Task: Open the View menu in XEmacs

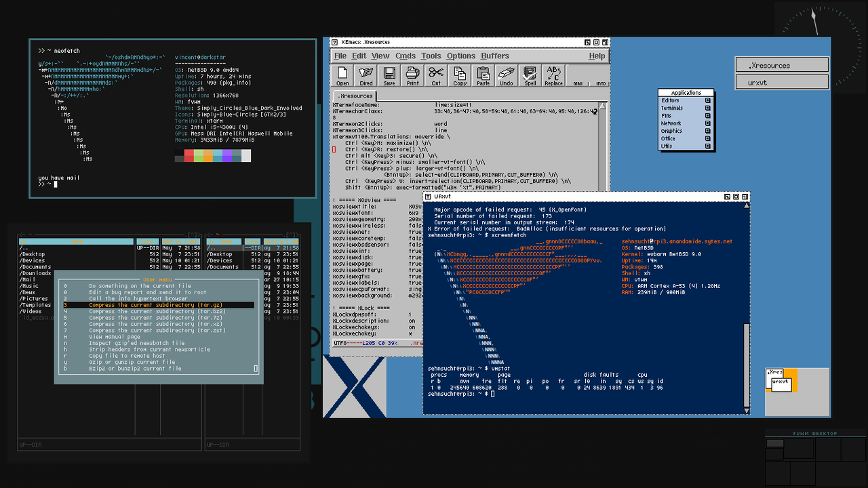Action: click(380, 56)
